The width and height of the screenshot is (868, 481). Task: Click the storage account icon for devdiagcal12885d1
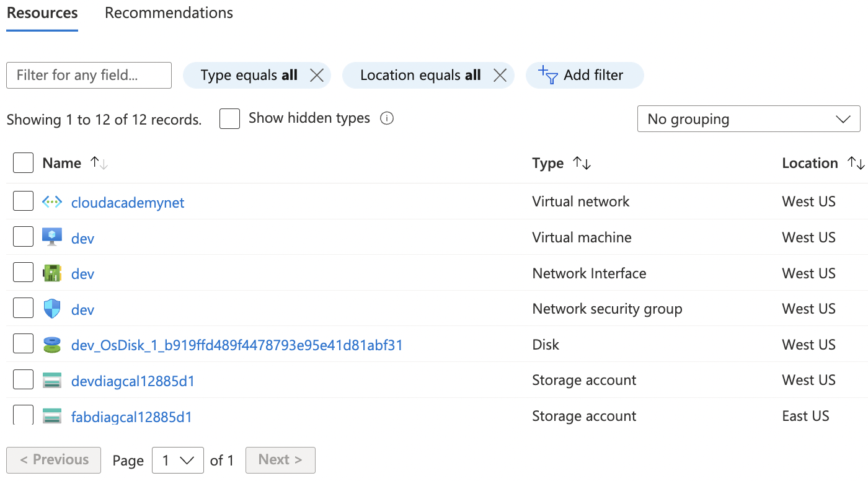point(52,381)
